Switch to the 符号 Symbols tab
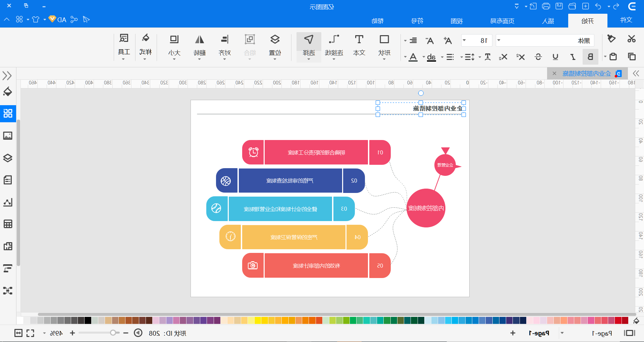Image resolution: width=644 pixels, height=342 pixels. click(417, 21)
